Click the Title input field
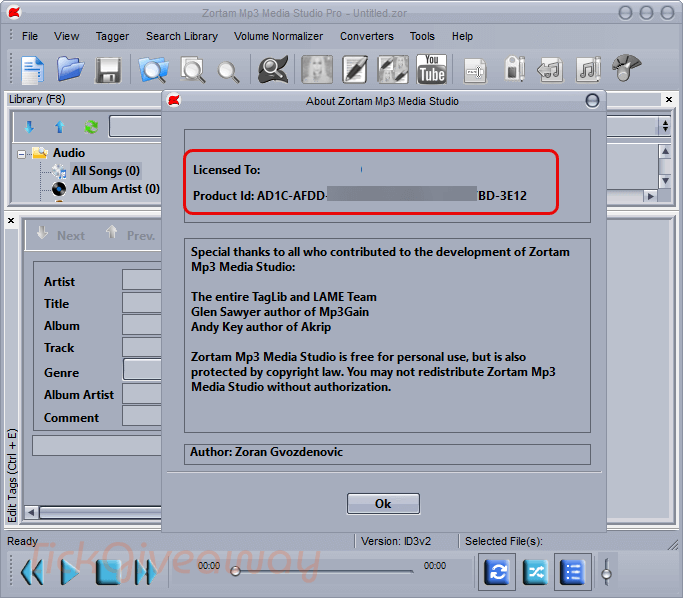683x598 pixels. [x=142, y=303]
